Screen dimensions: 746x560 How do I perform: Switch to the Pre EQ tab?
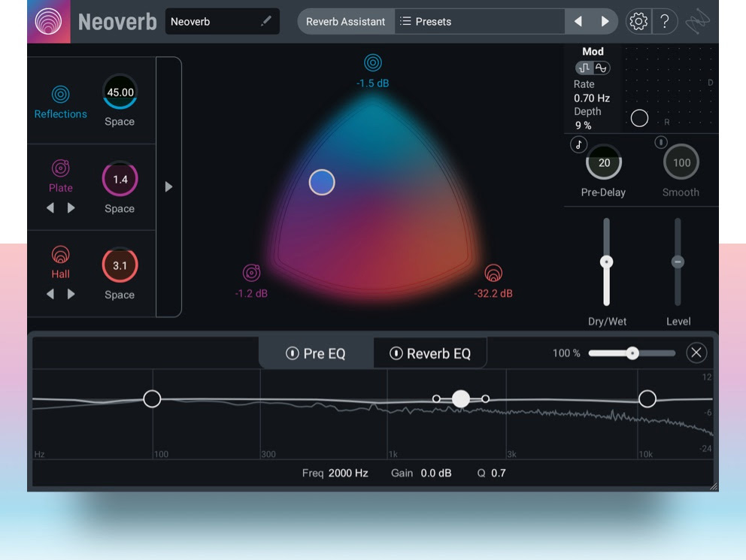(x=316, y=353)
